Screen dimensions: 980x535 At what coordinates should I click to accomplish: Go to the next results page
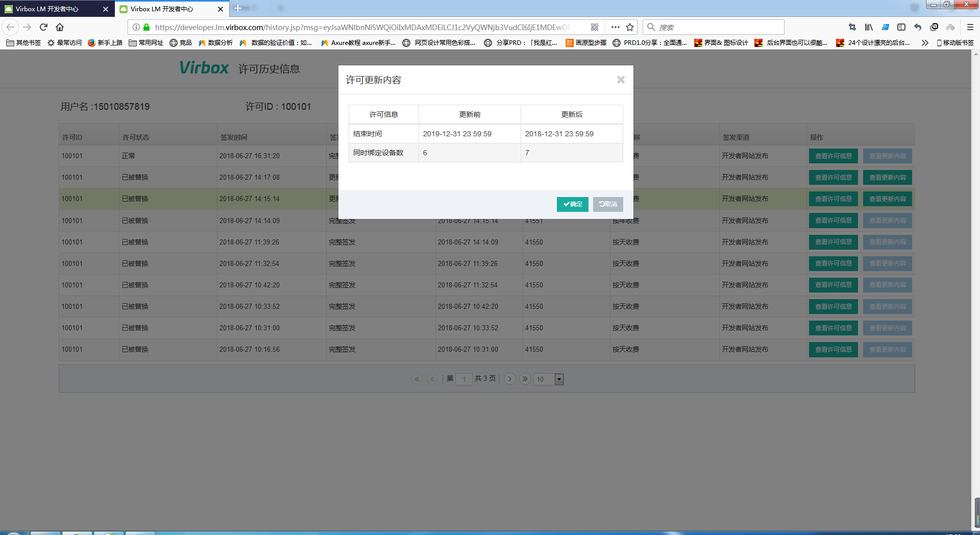[x=509, y=379]
